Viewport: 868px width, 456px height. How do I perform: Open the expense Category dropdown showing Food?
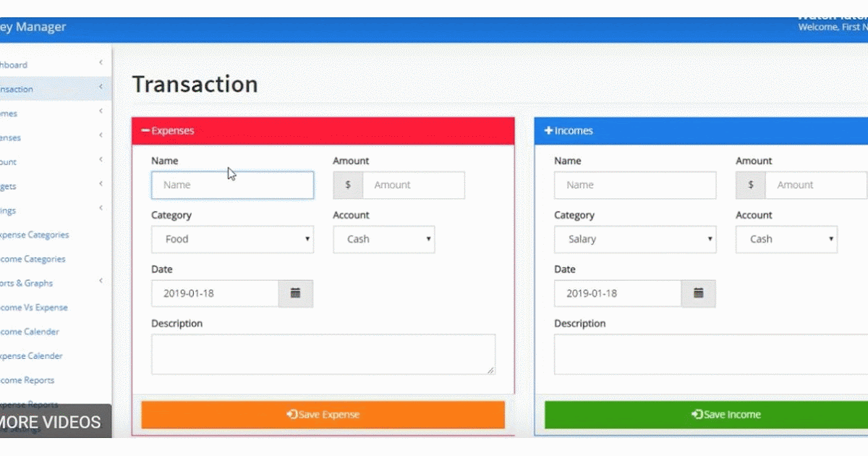tap(231, 239)
